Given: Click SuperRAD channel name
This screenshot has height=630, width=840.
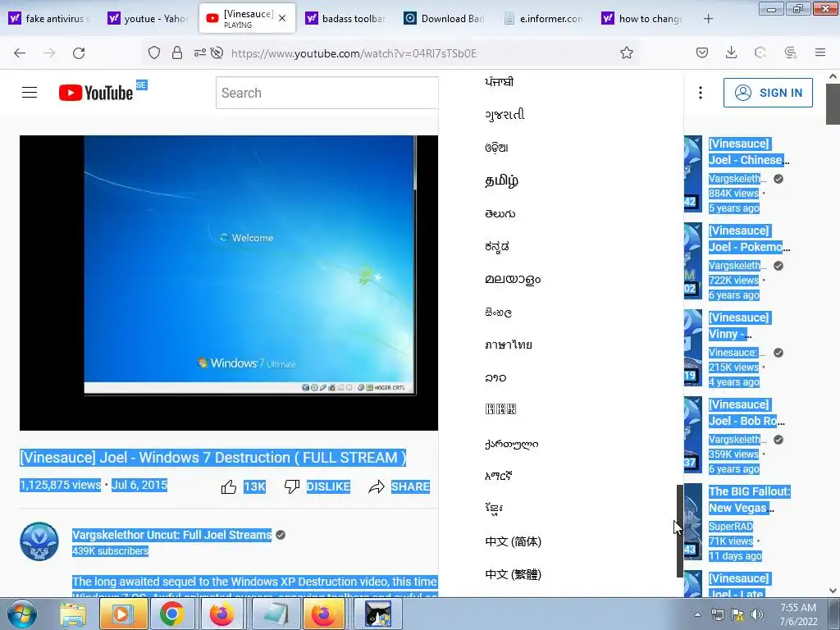Looking at the screenshot, I should click(731, 526).
